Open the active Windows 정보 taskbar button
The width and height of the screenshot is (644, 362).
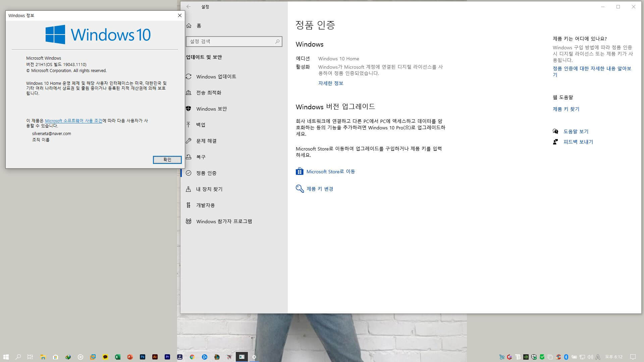point(242,357)
